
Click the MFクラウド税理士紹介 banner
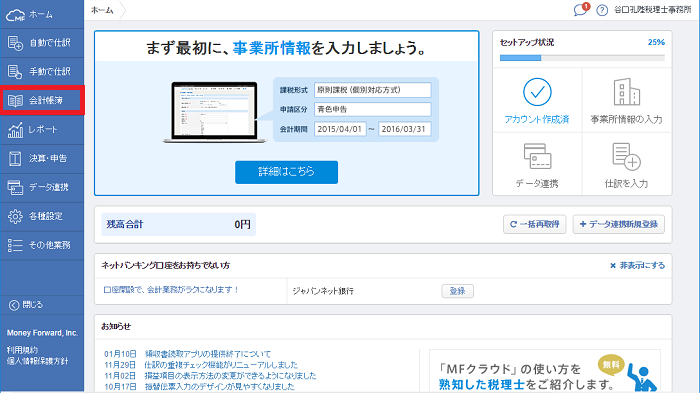[x=545, y=372]
